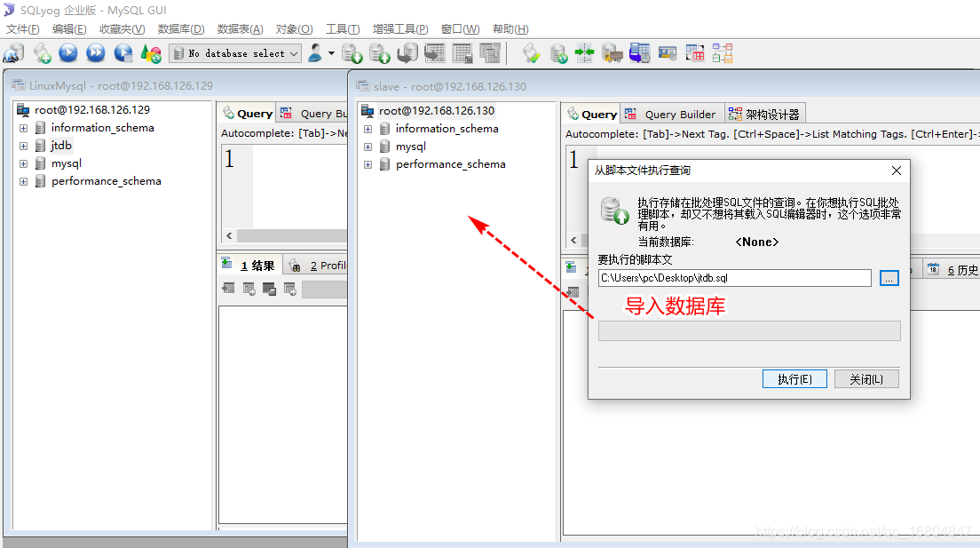Click Execute and Edit Resultset icon
Image resolution: width=980 pixels, height=548 pixels.
pyautogui.click(x=123, y=53)
